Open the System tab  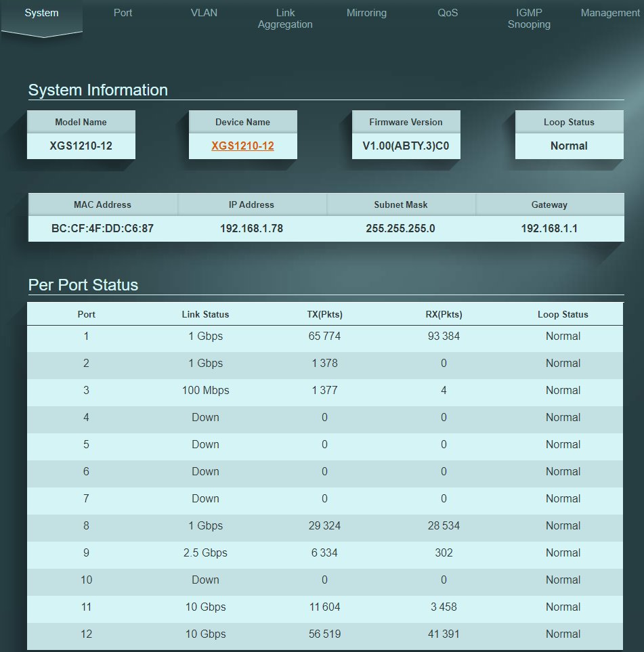tap(41, 13)
